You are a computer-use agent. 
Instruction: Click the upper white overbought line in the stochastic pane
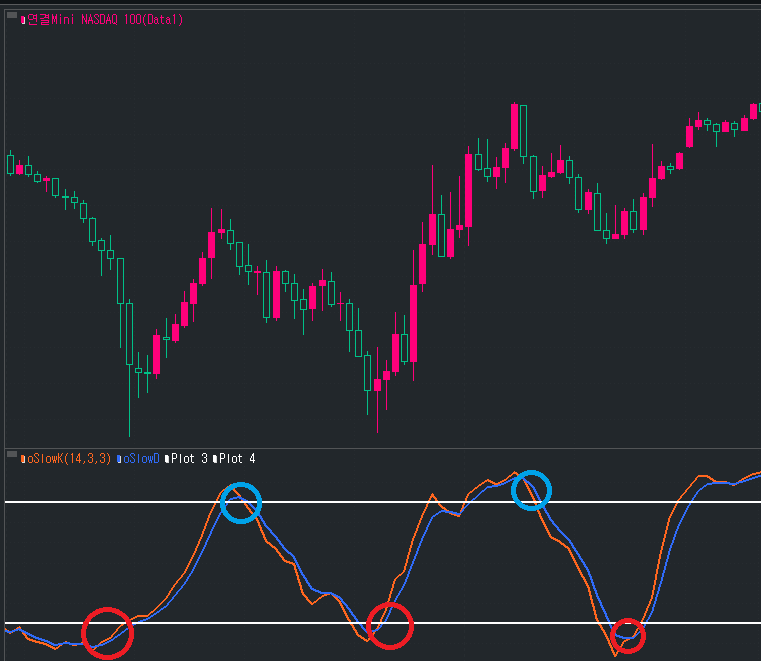click(x=382, y=502)
